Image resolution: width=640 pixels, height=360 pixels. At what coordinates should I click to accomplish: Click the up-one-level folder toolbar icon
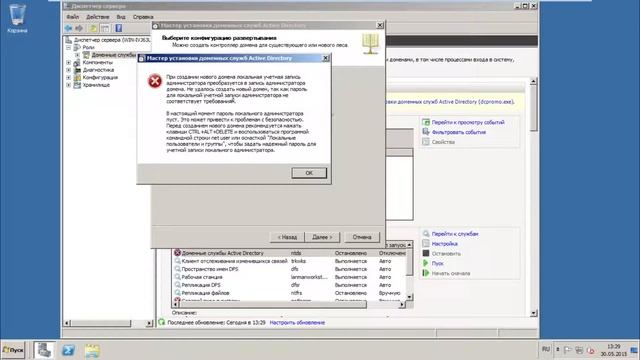(x=93, y=28)
